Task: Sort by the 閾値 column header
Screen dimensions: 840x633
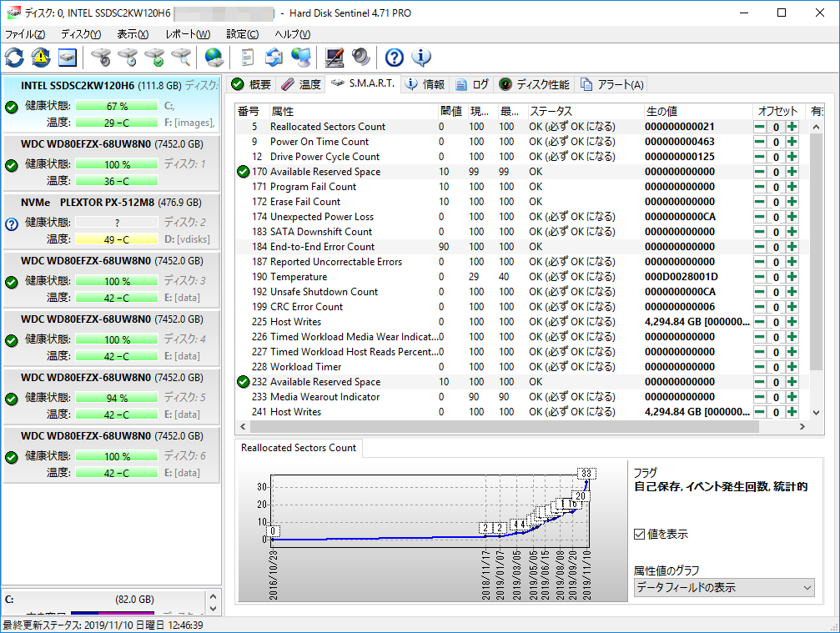Action: pyautogui.click(x=451, y=112)
